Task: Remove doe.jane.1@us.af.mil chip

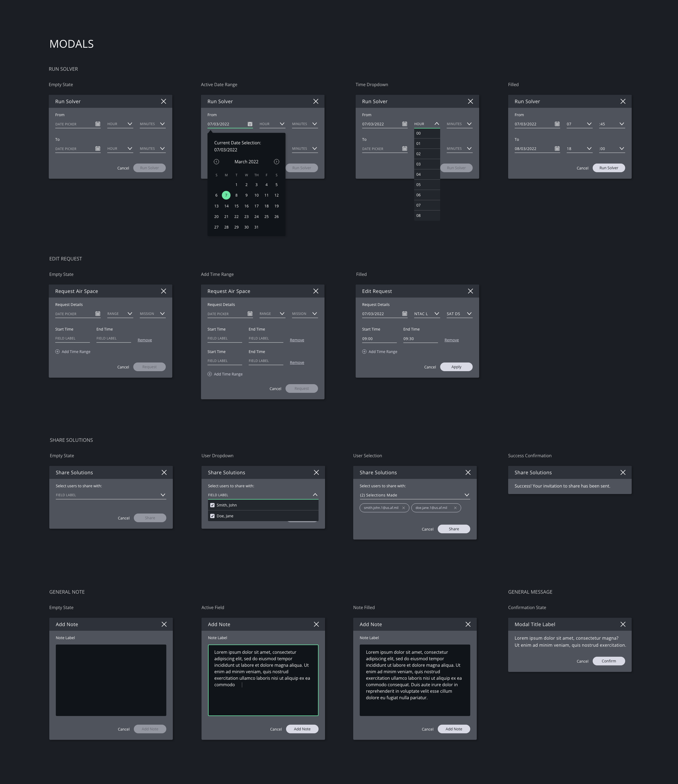Action: pos(455,508)
